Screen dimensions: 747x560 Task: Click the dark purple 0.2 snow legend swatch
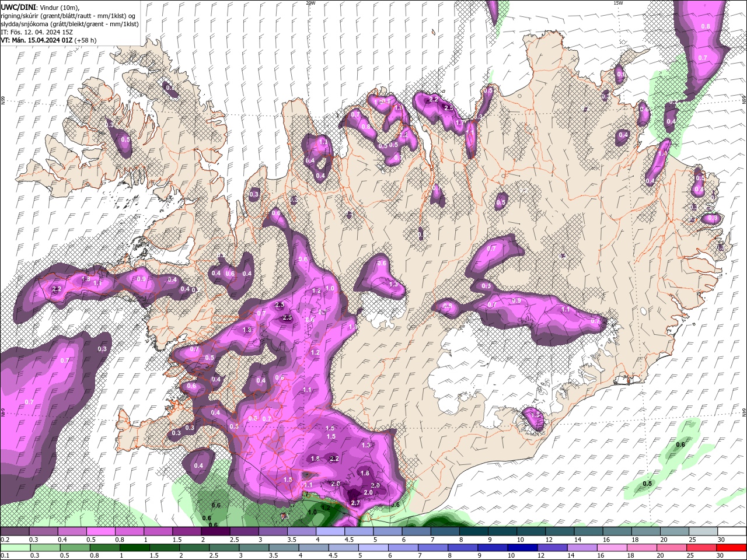point(15,531)
